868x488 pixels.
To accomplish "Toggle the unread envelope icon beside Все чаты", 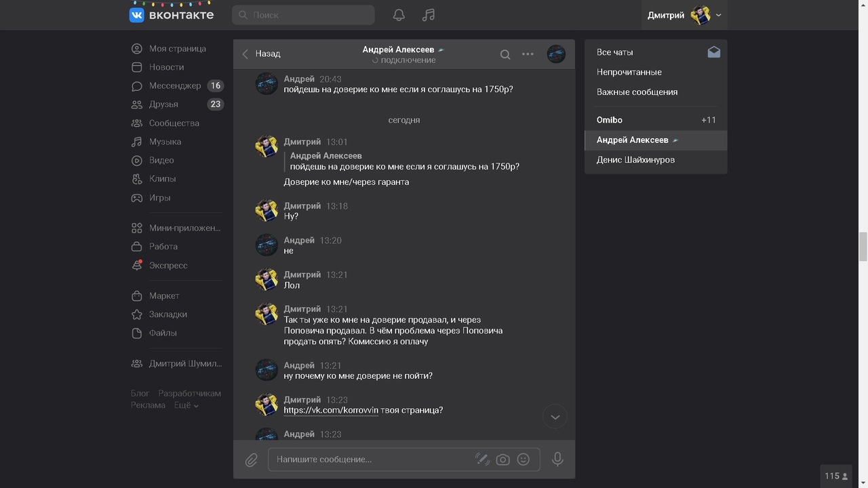I will 713,52.
